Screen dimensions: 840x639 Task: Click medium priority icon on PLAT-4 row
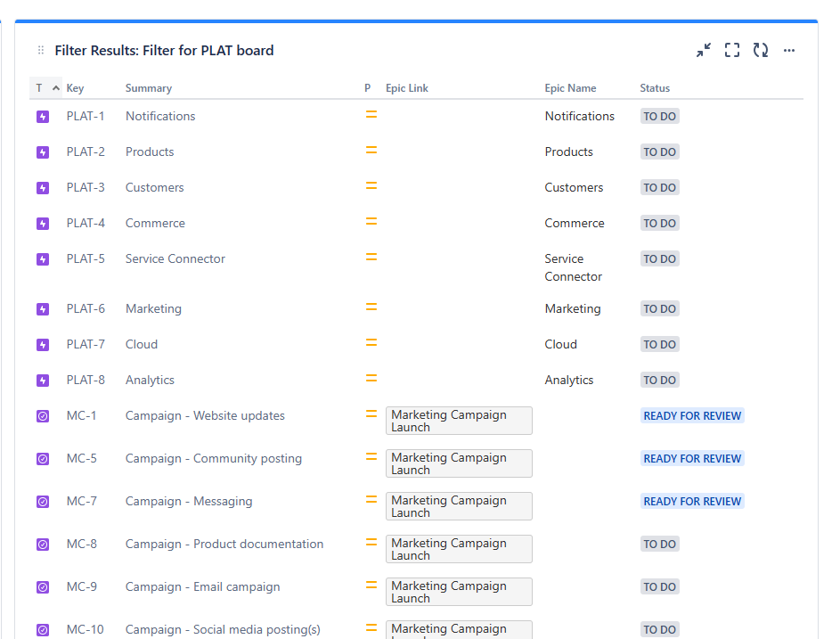[371, 221]
